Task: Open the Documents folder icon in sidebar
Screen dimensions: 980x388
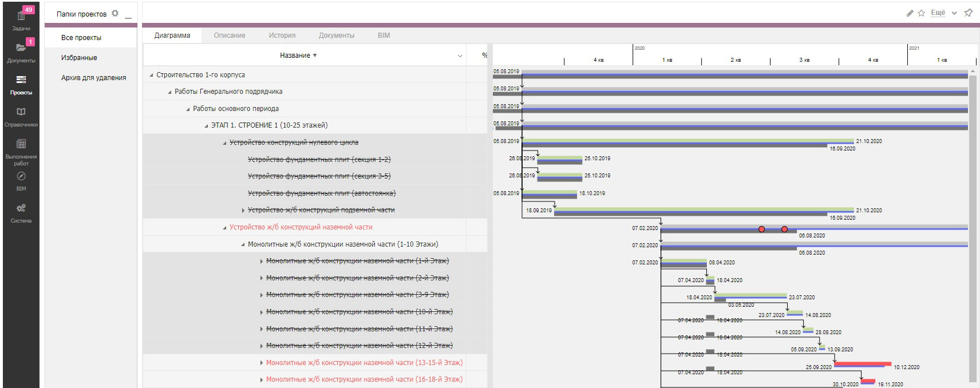Action: coord(21,48)
